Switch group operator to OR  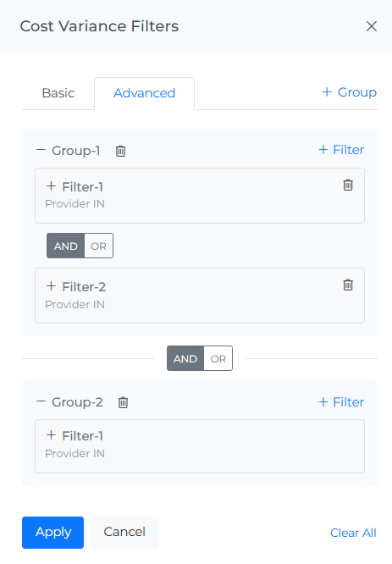(x=218, y=358)
